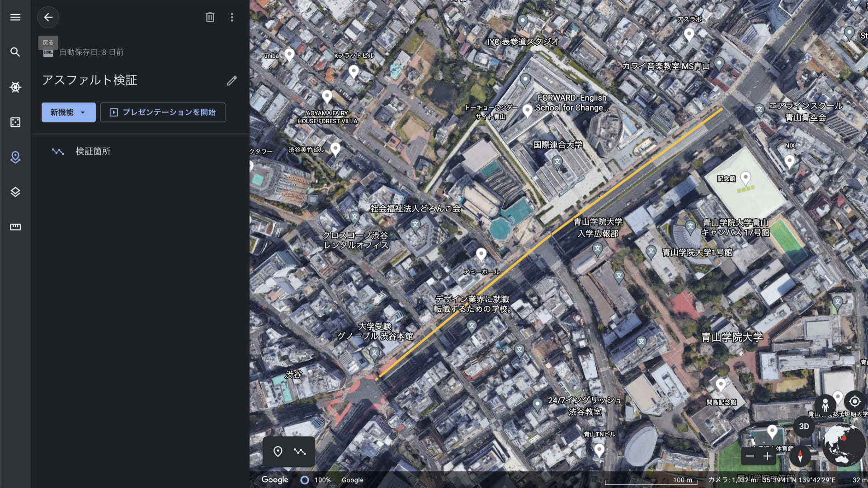Click the 渋谷 station label

(x=293, y=375)
